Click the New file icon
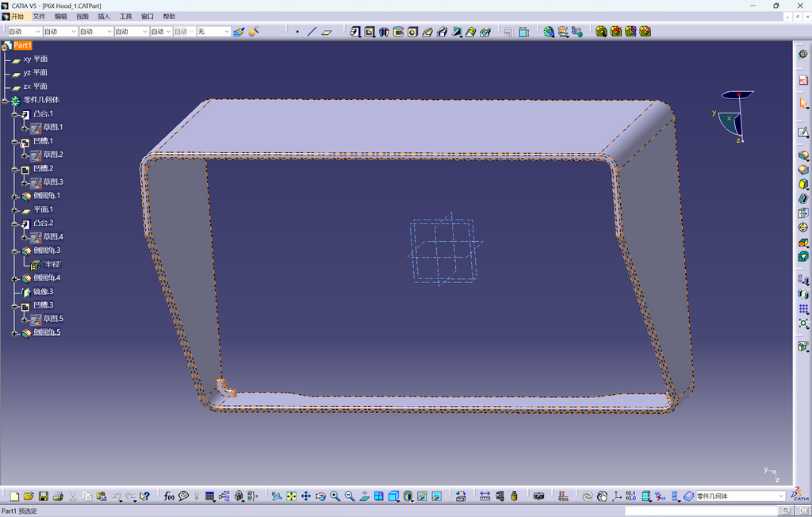 click(14, 496)
